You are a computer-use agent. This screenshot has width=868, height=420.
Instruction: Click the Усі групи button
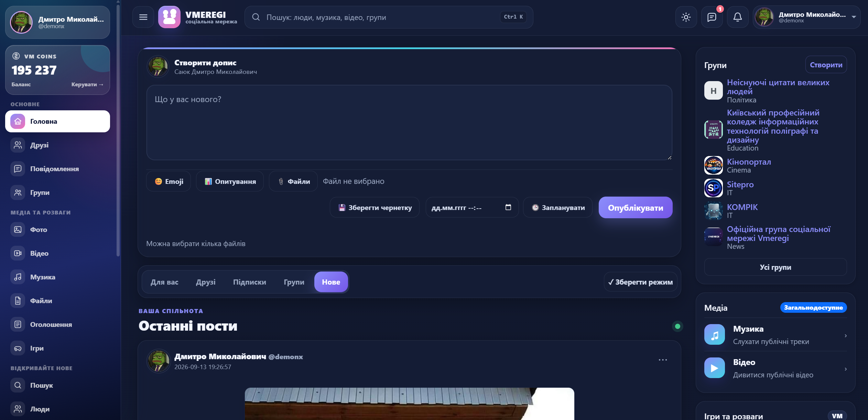pyautogui.click(x=775, y=267)
